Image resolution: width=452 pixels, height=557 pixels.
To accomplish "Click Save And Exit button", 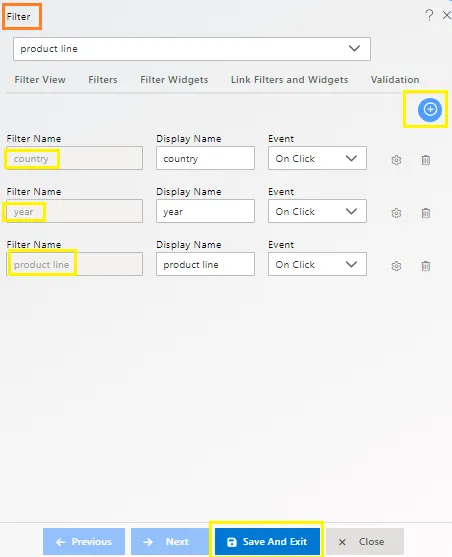I will coord(267,541).
